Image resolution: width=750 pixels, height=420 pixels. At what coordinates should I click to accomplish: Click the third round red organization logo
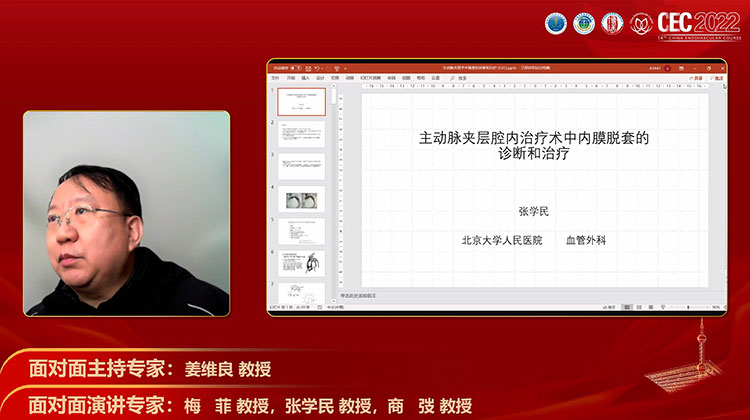pyautogui.click(x=612, y=23)
